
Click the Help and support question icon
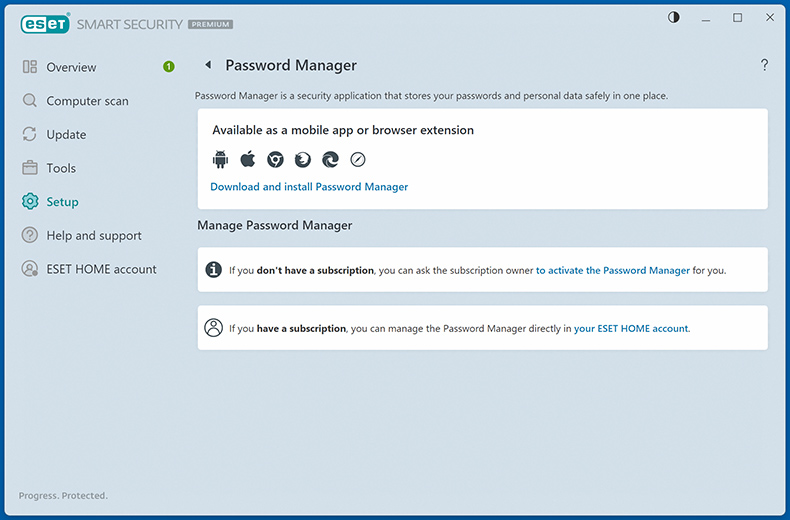click(x=30, y=235)
